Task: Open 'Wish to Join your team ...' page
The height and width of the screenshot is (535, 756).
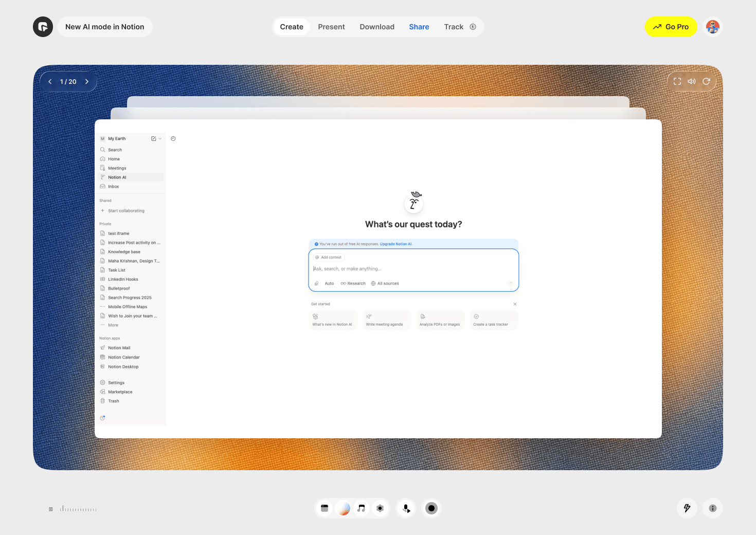Action: 131,316
